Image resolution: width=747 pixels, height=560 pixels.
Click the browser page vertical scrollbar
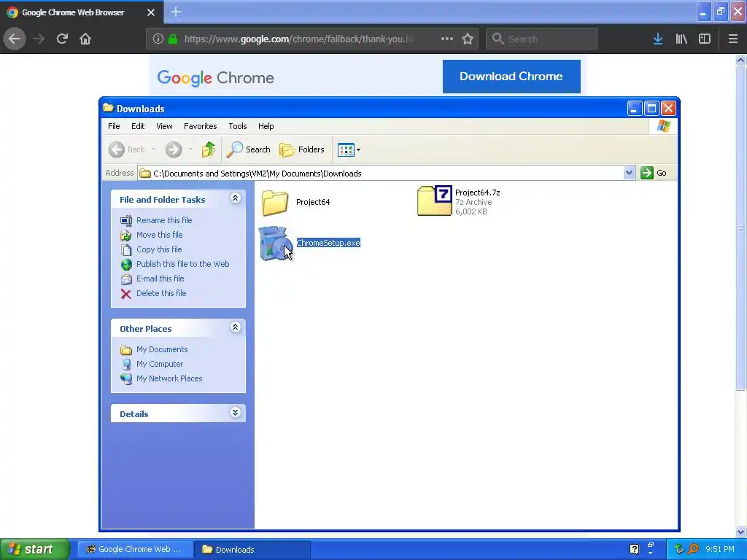740,228
